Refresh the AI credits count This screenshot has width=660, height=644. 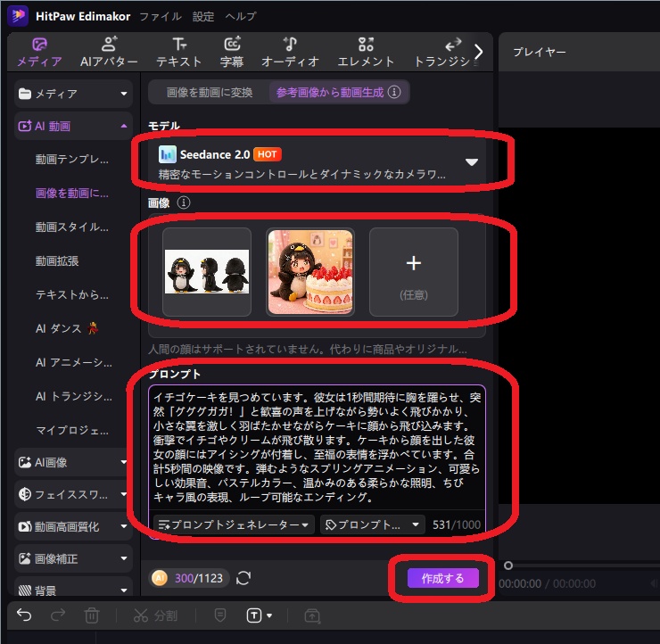[243, 578]
